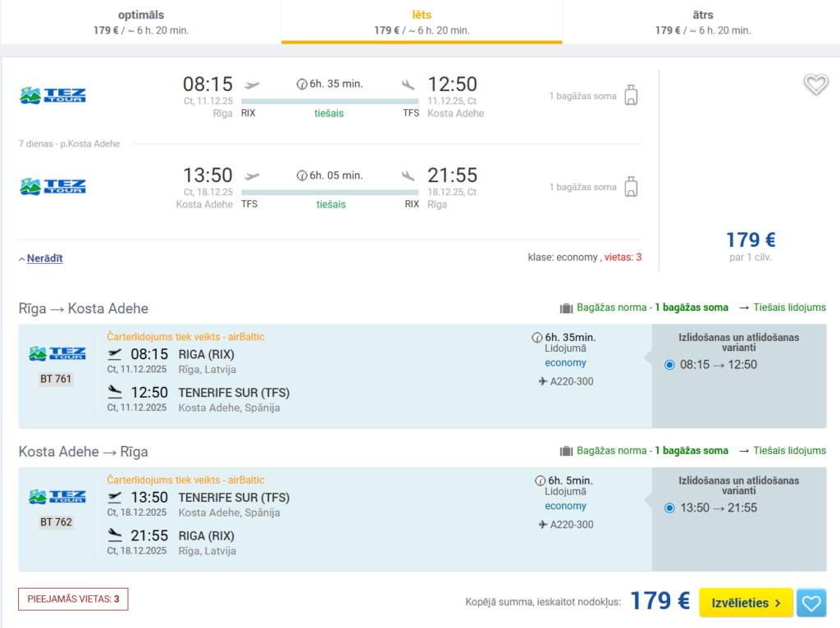Click the green flight duration progress bar
The width and height of the screenshot is (840, 628).
click(x=329, y=102)
